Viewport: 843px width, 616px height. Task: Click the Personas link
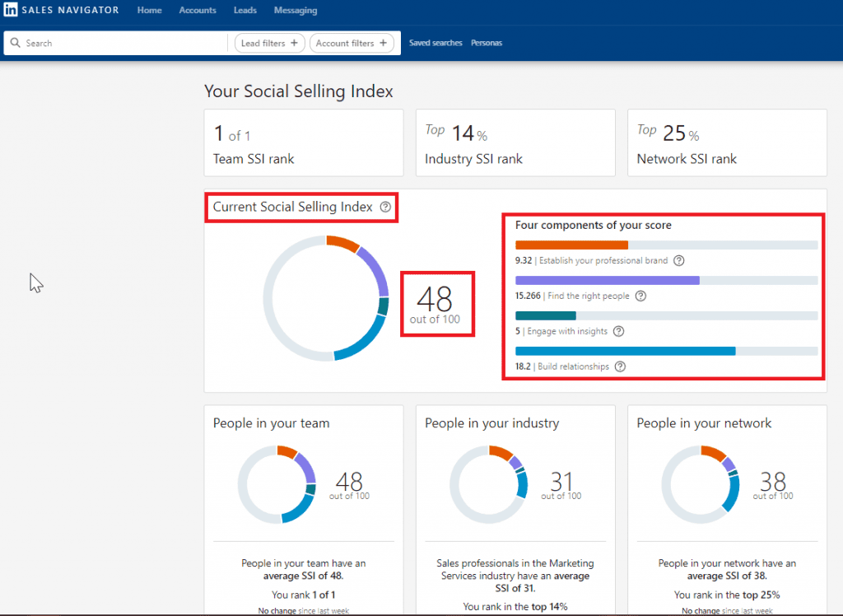pos(487,42)
